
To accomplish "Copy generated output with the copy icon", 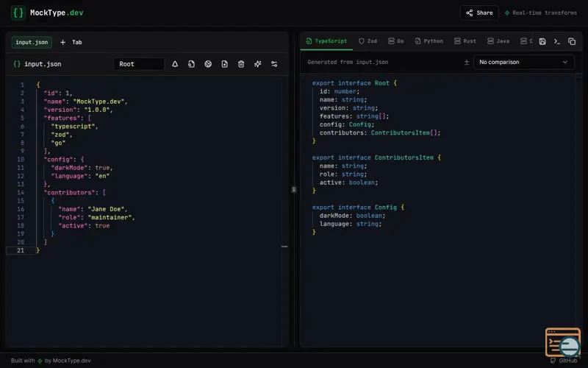I will point(572,41).
